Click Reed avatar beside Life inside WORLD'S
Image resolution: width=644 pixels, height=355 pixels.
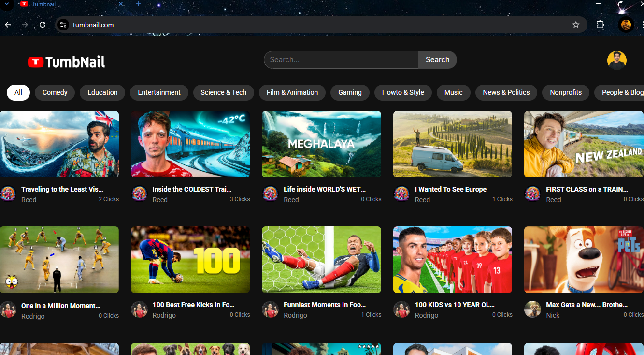coord(270,193)
